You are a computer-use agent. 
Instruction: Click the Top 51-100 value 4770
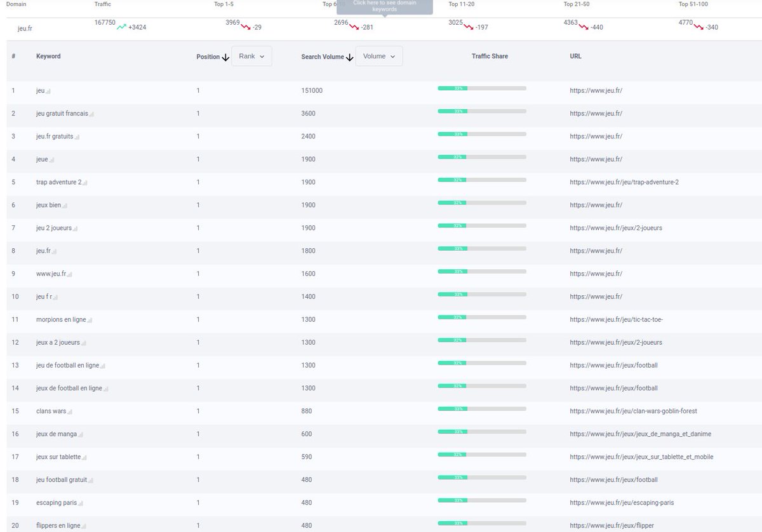[686, 23]
